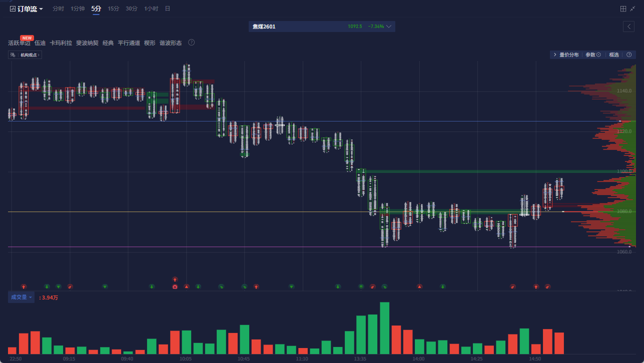
Task: Open the 成交量 indicator dropdown
Action: pos(21,297)
